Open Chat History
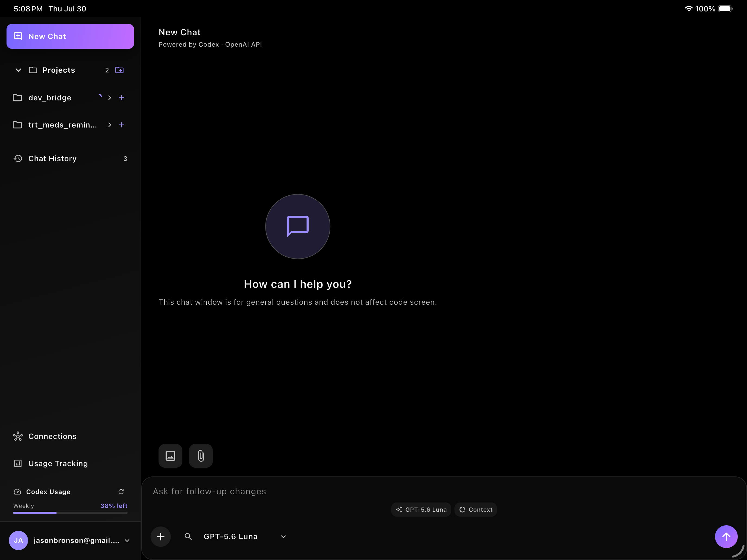This screenshot has width=747, height=560. click(x=70, y=158)
